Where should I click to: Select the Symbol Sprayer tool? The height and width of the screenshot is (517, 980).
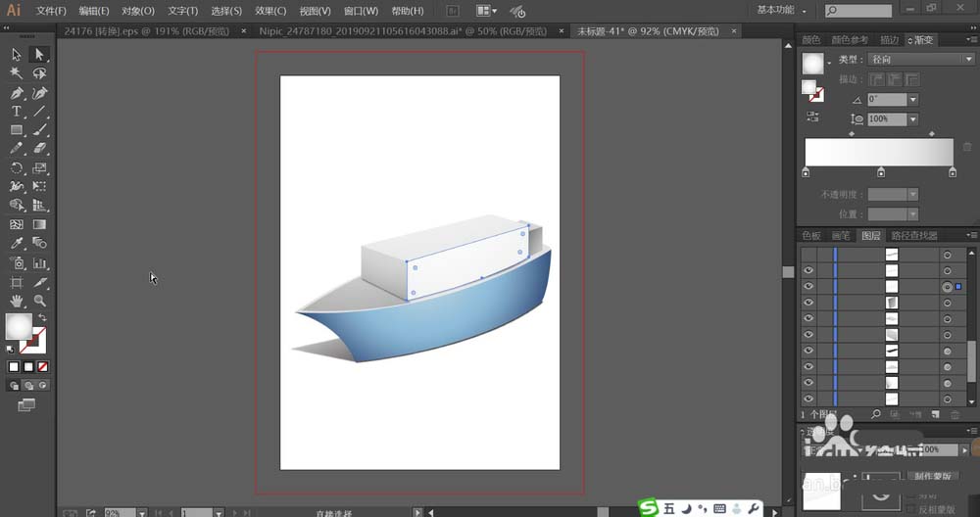pyautogui.click(x=17, y=262)
